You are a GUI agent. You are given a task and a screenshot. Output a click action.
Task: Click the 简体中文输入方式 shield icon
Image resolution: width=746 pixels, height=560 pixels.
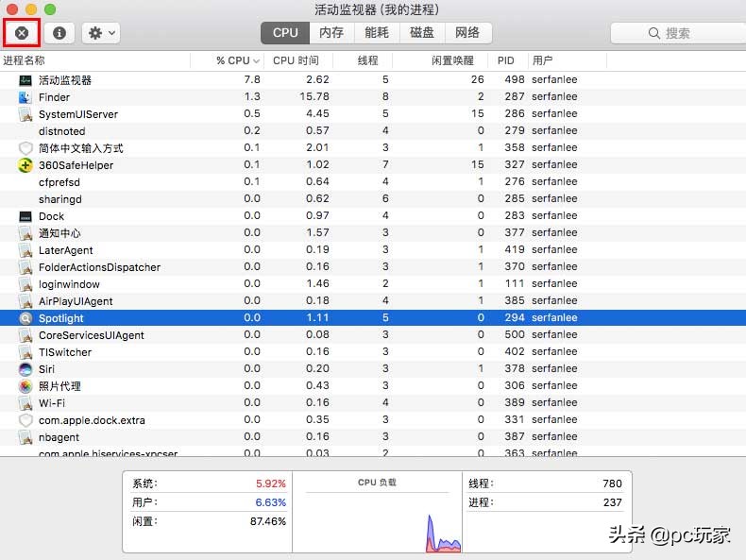pyautogui.click(x=25, y=148)
